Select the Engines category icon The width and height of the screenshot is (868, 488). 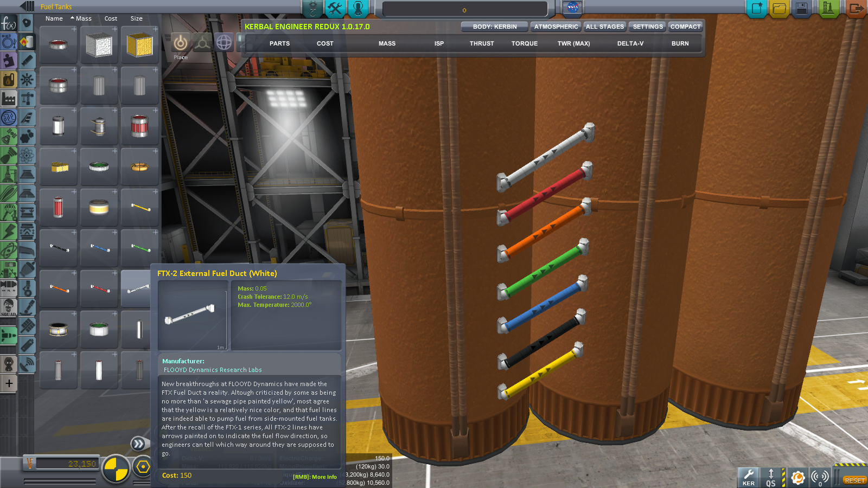click(27, 60)
